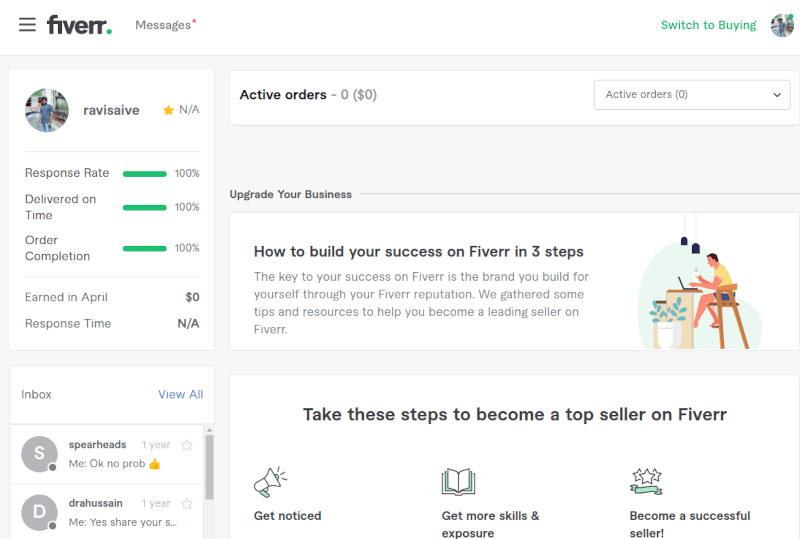
Task: Click the Delivered on Time progress bar
Action: 145,207
